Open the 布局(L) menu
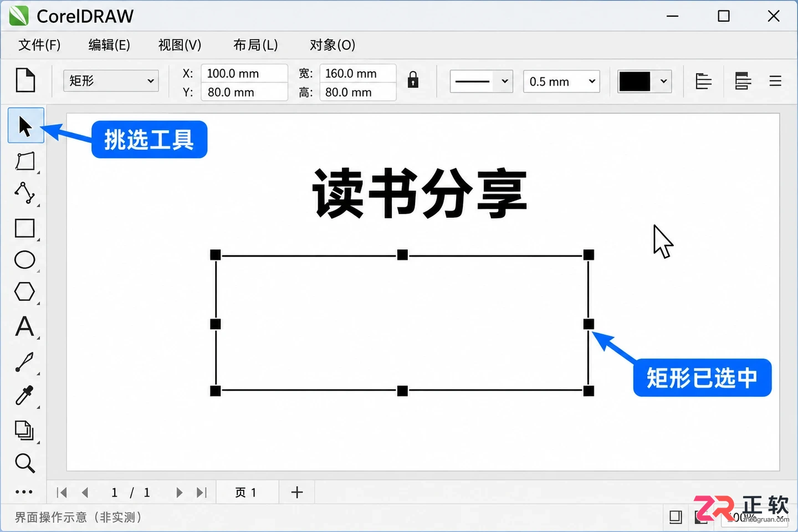798x532 pixels. coord(255,45)
